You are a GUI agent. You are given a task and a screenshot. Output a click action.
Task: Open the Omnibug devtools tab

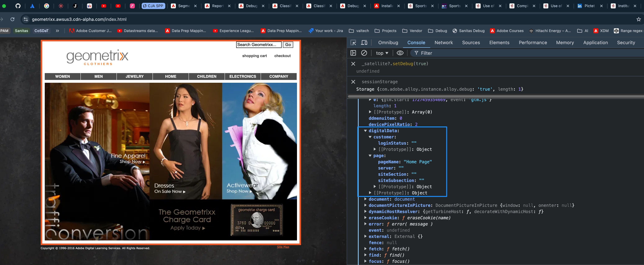(388, 43)
